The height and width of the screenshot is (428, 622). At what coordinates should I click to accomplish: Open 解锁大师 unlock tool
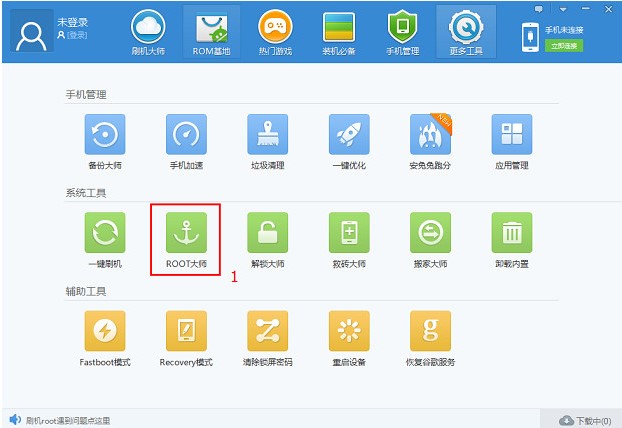267,233
